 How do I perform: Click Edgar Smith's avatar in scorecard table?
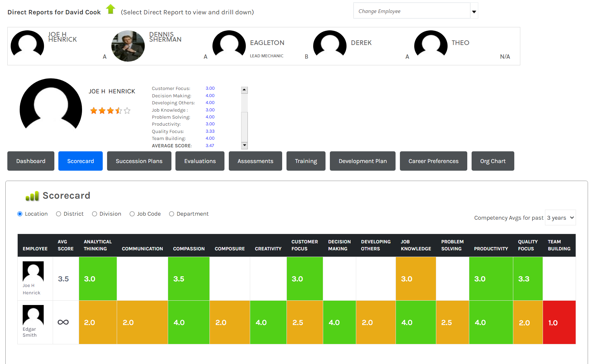(x=33, y=315)
